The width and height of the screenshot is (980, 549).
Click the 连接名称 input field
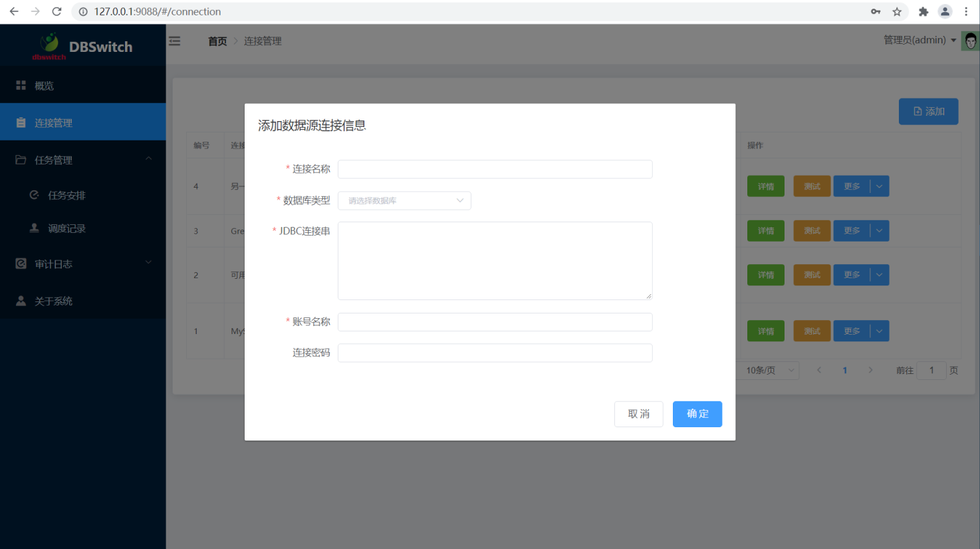pyautogui.click(x=495, y=169)
